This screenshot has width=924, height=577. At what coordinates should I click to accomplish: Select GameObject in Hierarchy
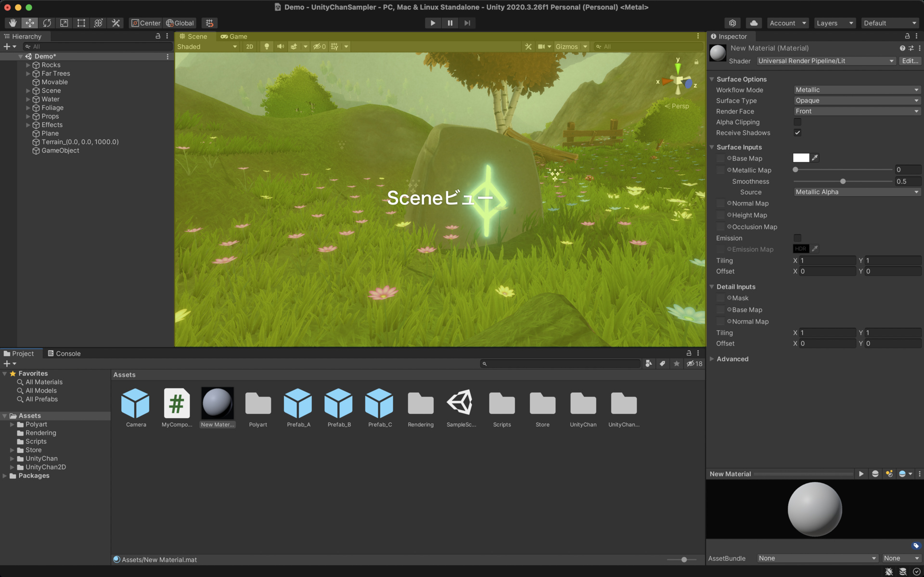60,151
